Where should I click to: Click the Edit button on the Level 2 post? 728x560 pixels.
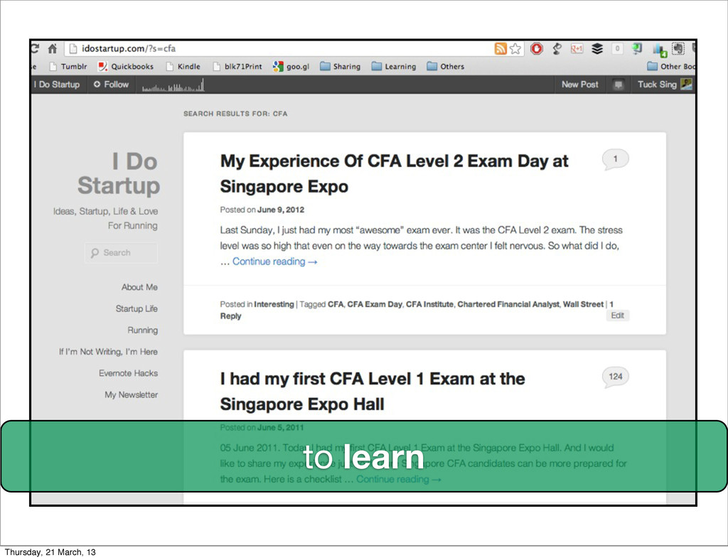[618, 316]
